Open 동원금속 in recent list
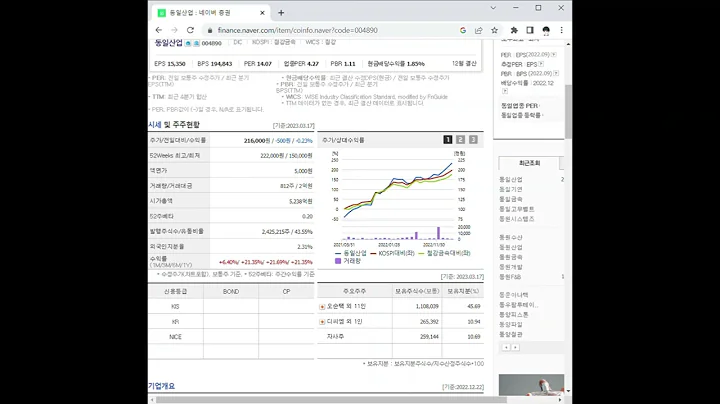Image resolution: width=720 pixels, height=404 pixels. (x=511, y=257)
